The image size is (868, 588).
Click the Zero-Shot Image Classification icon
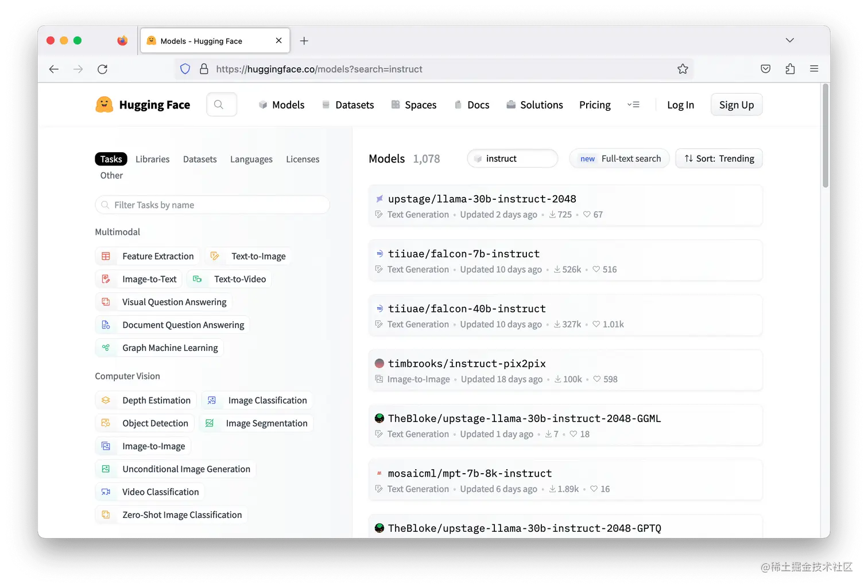[106, 515]
